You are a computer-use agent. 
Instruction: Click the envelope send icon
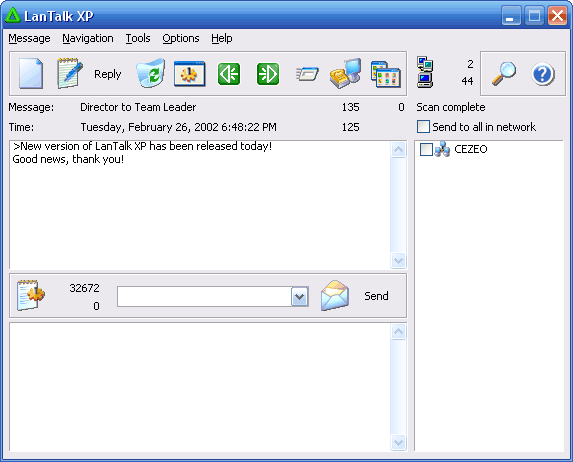[335, 296]
